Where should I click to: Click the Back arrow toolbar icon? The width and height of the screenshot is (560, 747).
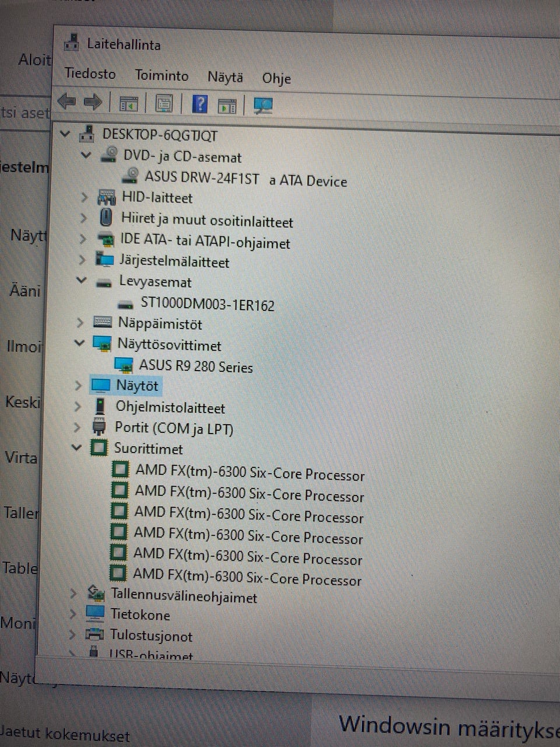click(66, 102)
